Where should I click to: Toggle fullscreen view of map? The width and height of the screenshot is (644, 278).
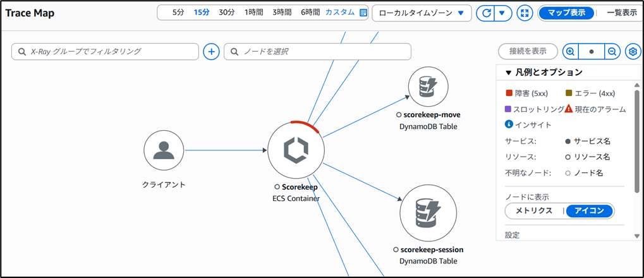(x=525, y=13)
